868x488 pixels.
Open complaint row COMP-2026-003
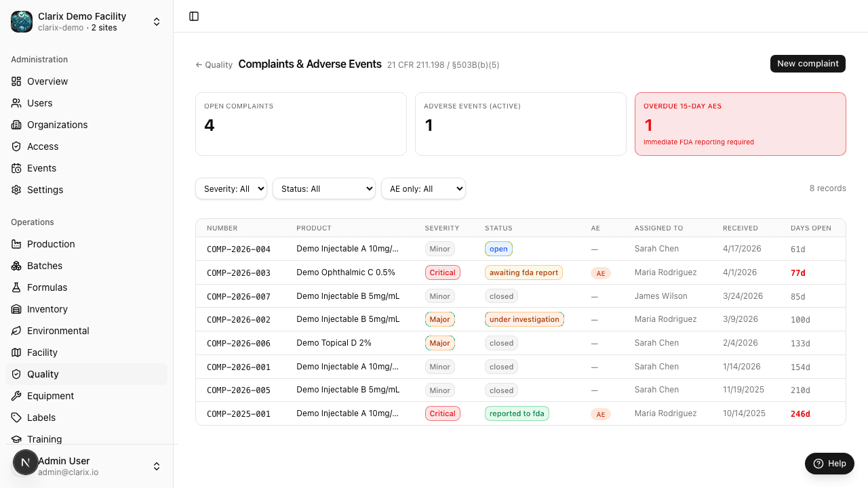[x=521, y=272]
